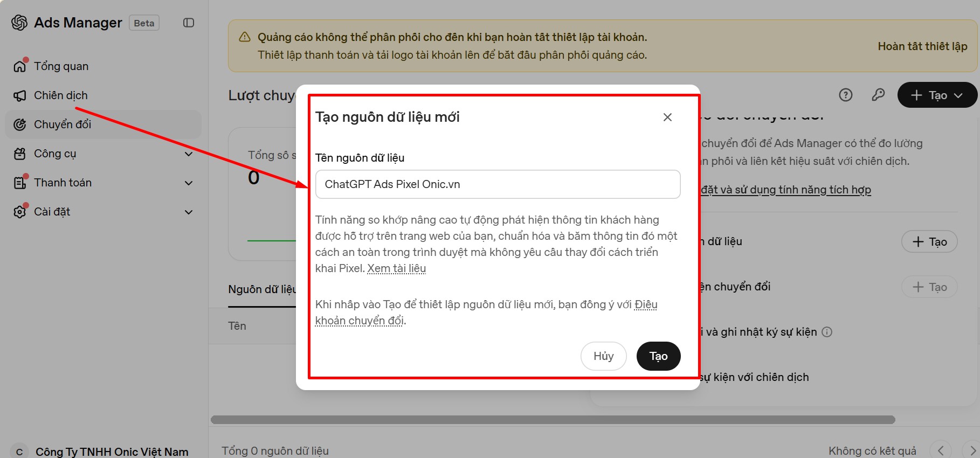Screen dimensions: 980x458
Task: Click the toolbox icon beside Công cụ
Action: click(20, 154)
